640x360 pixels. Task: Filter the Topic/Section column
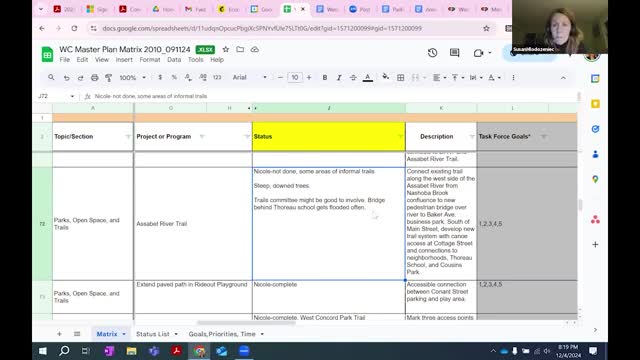pos(127,136)
